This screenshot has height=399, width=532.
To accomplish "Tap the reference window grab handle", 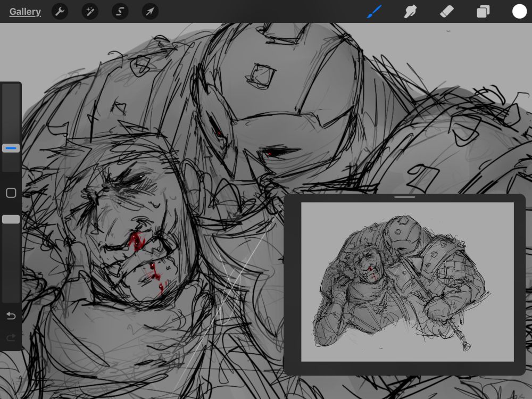I will (404, 197).
